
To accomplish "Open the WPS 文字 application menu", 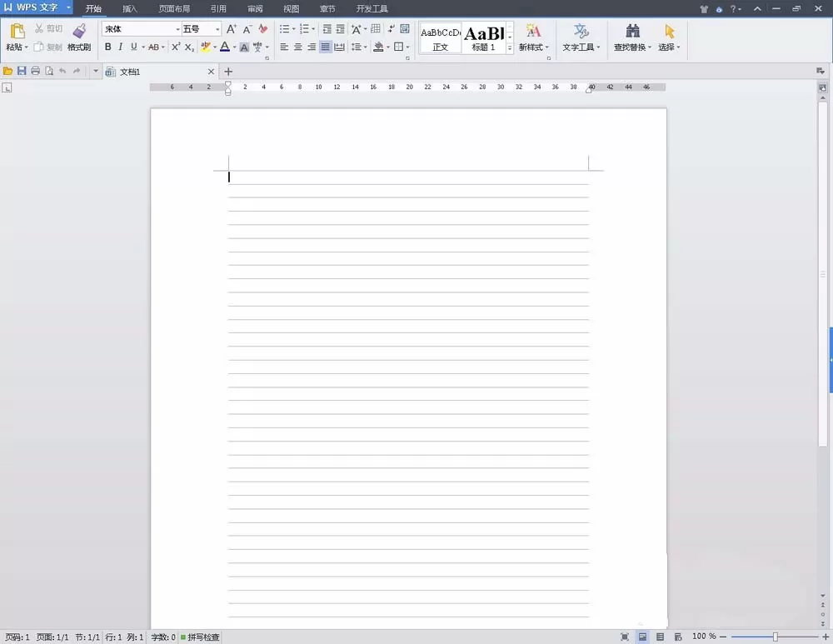I will point(36,7).
